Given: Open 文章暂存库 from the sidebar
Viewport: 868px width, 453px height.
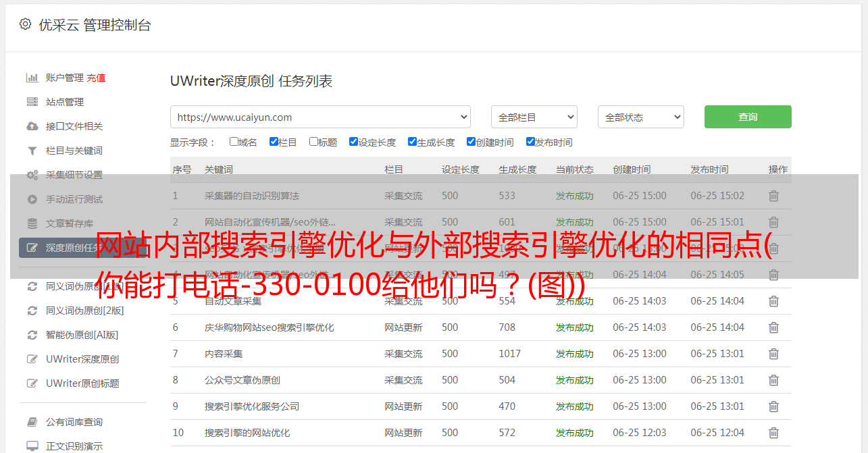Looking at the screenshot, I should click(x=70, y=223).
